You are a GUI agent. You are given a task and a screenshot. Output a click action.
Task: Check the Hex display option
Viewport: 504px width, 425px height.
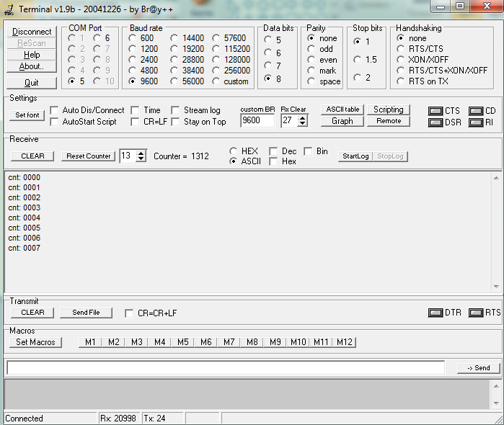[x=273, y=161]
